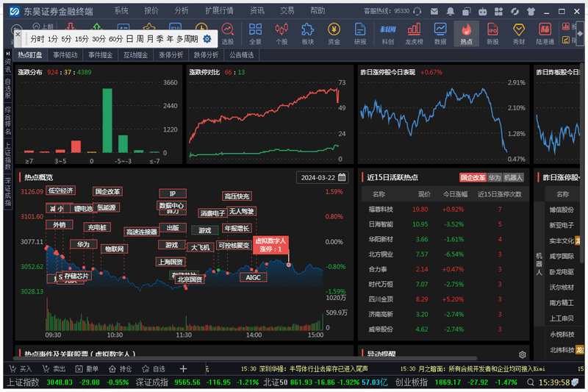Open the 数据 data chart icon
The width and height of the screenshot is (588, 392).
(440, 33)
